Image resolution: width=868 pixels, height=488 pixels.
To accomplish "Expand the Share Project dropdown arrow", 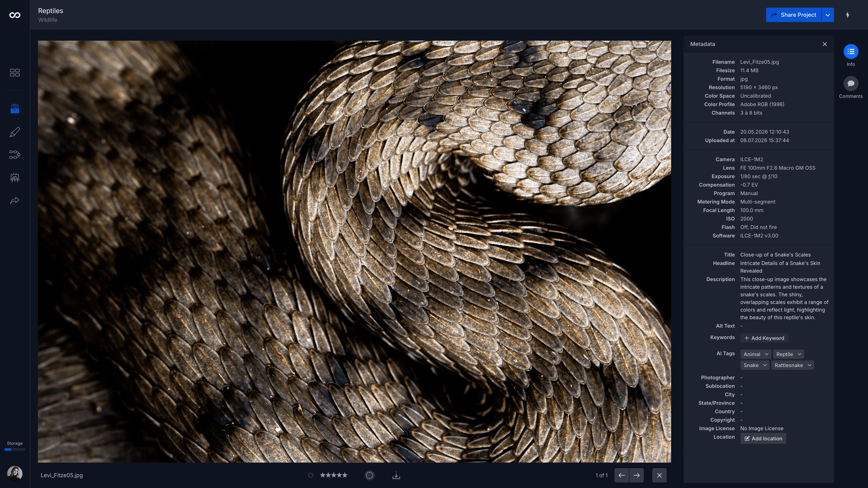I will (x=828, y=15).
